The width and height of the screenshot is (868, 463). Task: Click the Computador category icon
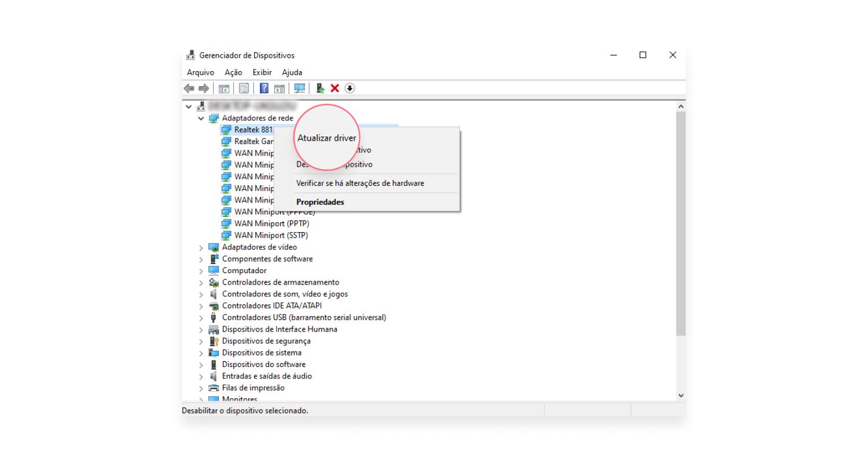(214, 270)
